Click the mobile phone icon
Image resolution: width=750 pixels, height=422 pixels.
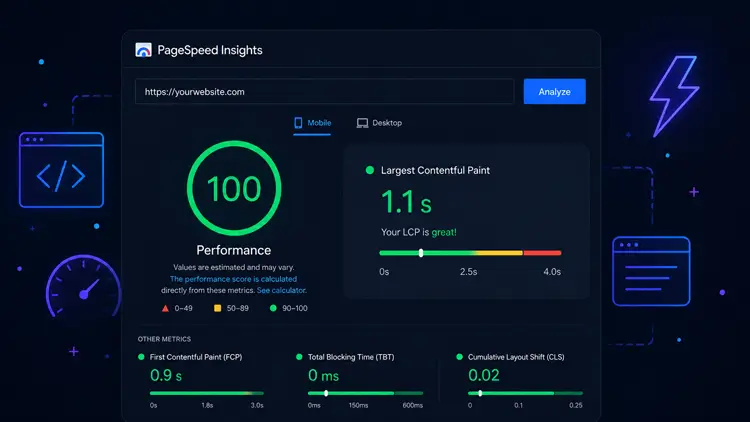(298, 123)
